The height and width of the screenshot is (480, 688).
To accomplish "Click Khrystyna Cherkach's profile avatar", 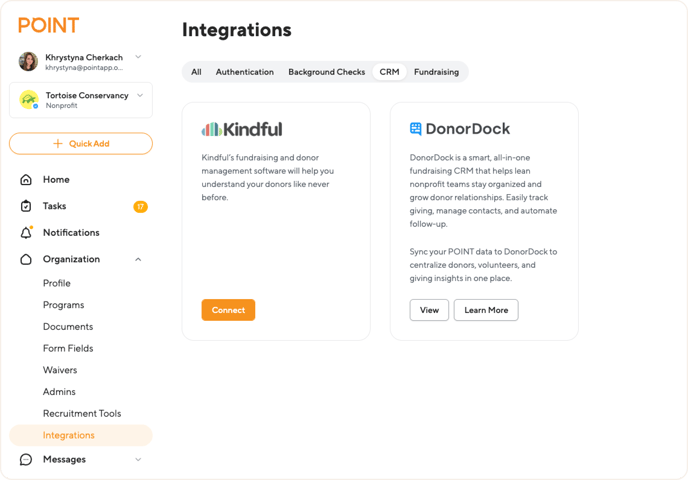I will [29, 61].
